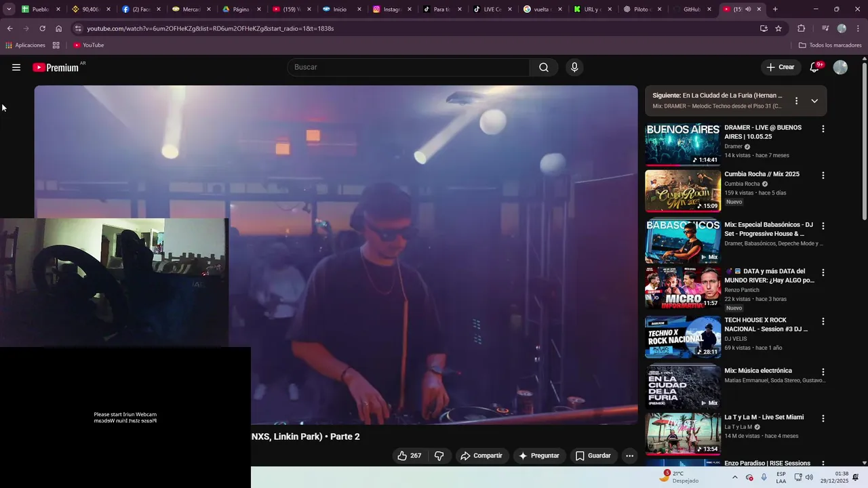Open options menu for Mundo River video

tap(823, 272)
